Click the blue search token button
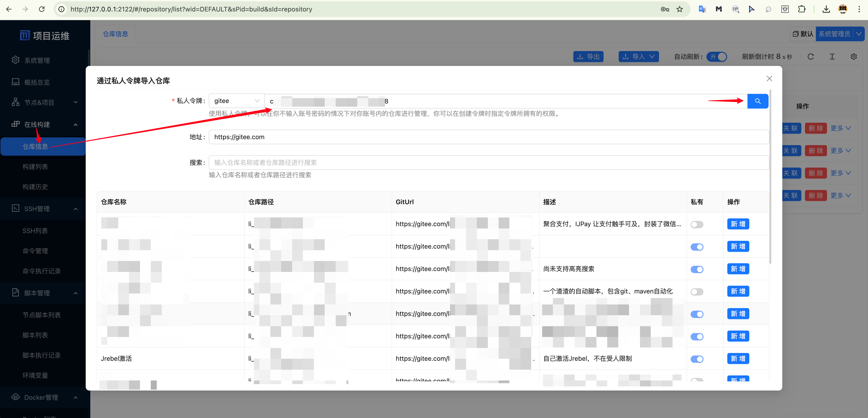Image resolution: width=868 pixels, height=418 pixels. (758, 101)
